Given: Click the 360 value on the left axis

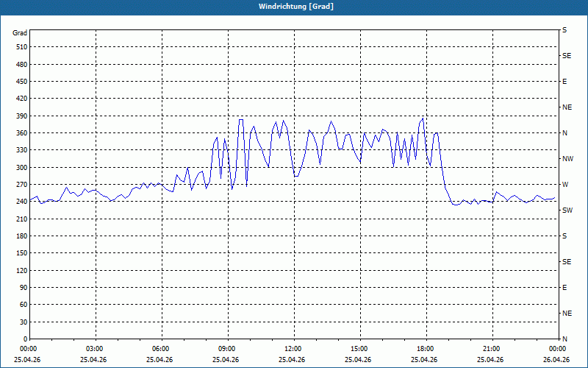Looking at the screenshot, I should pos(22,133).
